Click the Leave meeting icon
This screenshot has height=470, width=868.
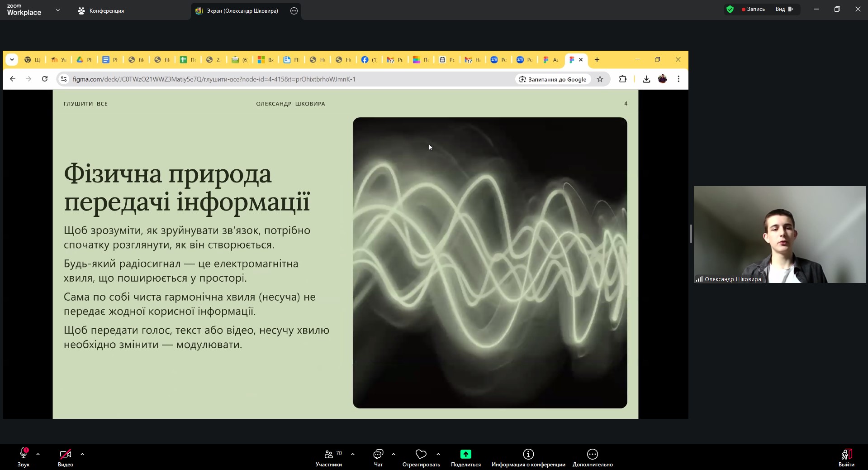click(846, 455)
